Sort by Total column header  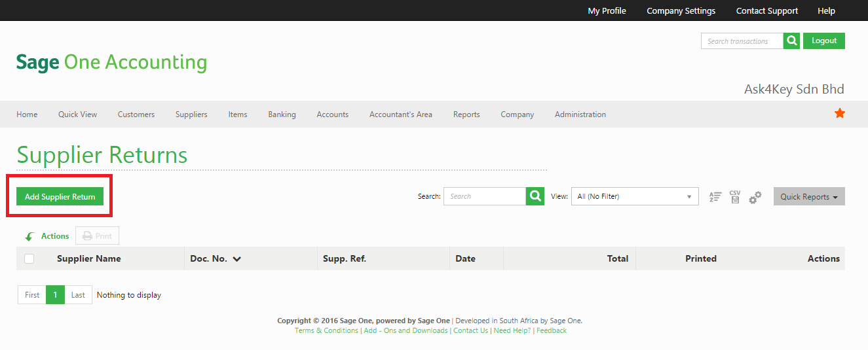point(618,258)
